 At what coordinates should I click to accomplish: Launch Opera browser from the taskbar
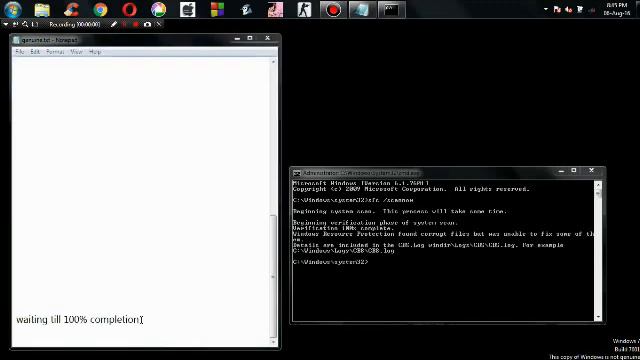tap(129, 9)
